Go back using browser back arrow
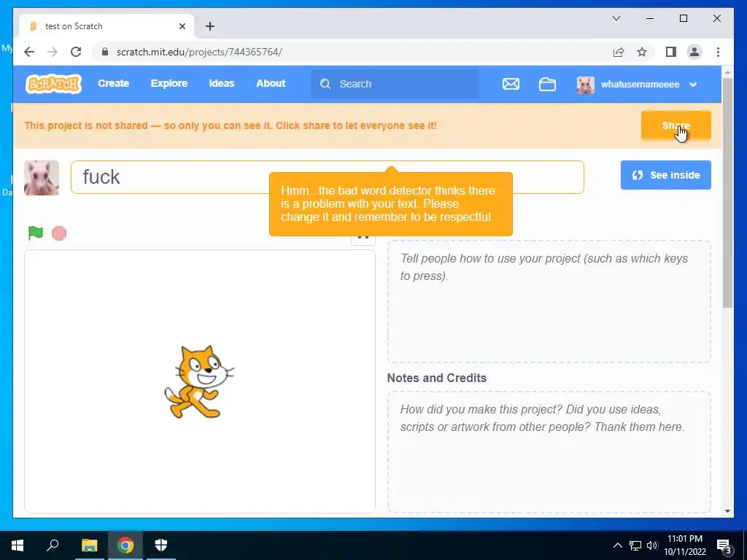Image resolution: width=747 pixels, height=560 pixels. coord(29,52)
